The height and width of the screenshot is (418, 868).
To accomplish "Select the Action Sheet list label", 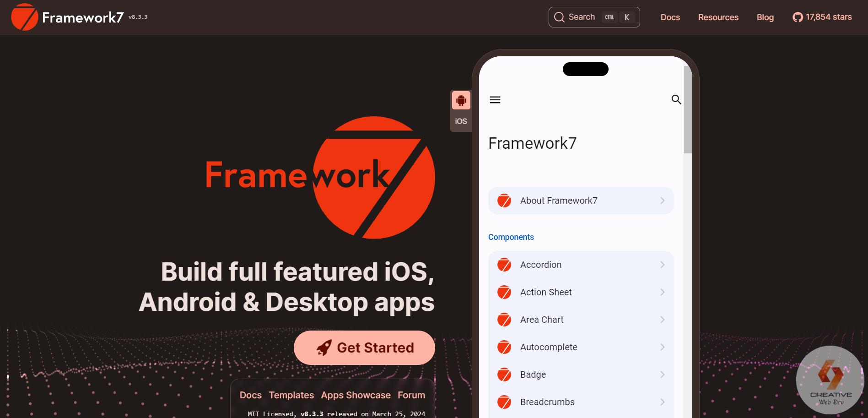I will (x=546, y=292).
